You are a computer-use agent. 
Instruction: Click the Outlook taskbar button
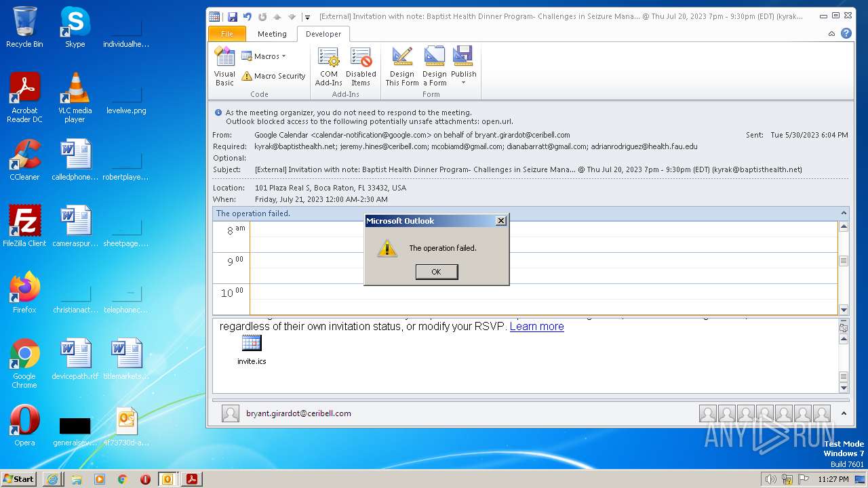167,479
